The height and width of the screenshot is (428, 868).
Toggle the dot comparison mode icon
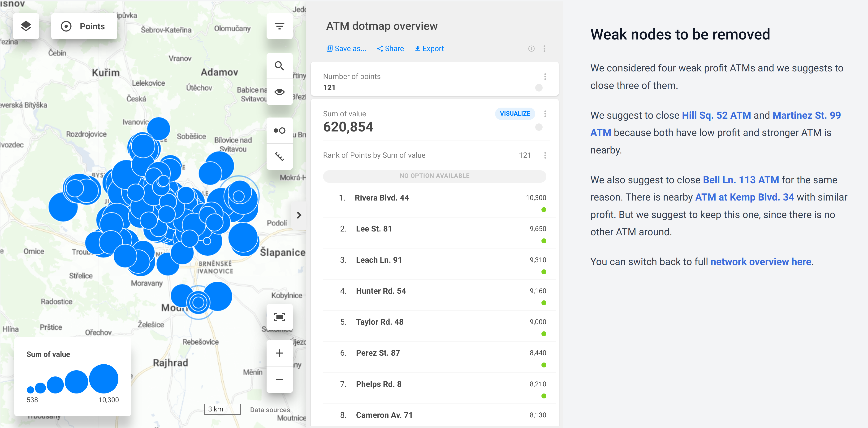(279, 131)
